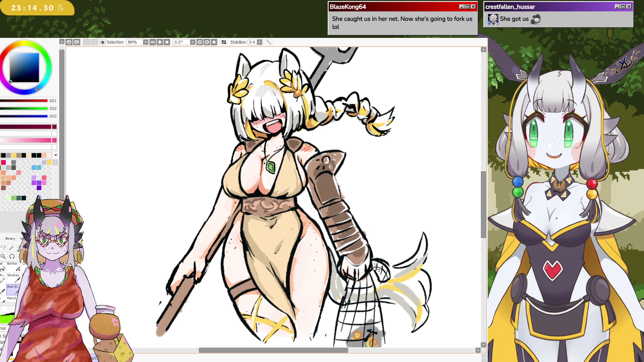
Task: Select the magnifier zoom tool
Action: (3, 256)
